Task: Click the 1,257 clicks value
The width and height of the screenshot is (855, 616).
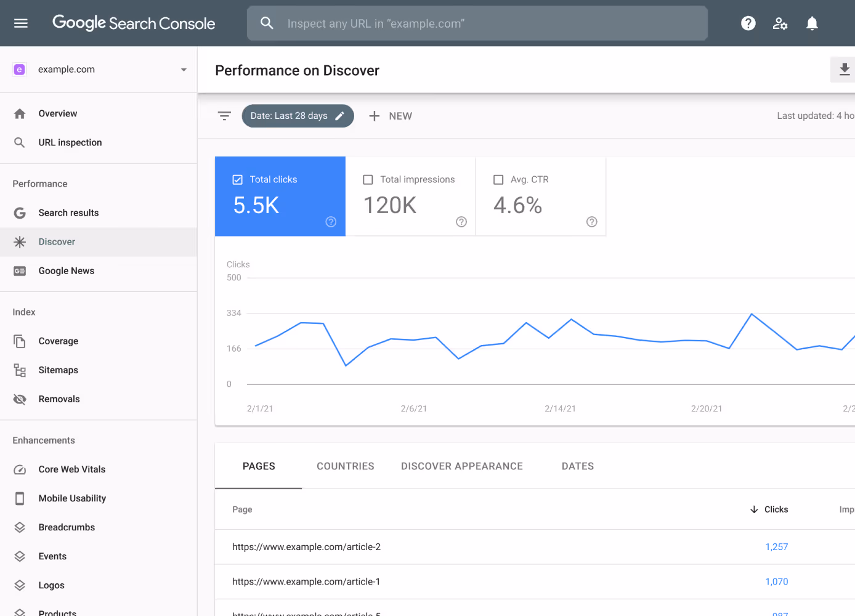Action: [x=777, y=547]
